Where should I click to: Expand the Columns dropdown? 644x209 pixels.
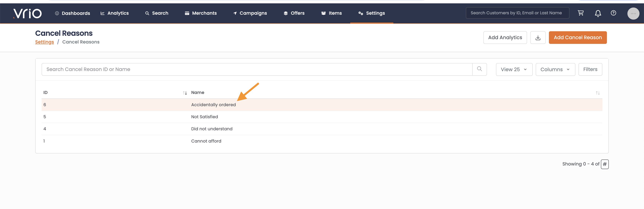pyautogui.click(x=555, y=69)
